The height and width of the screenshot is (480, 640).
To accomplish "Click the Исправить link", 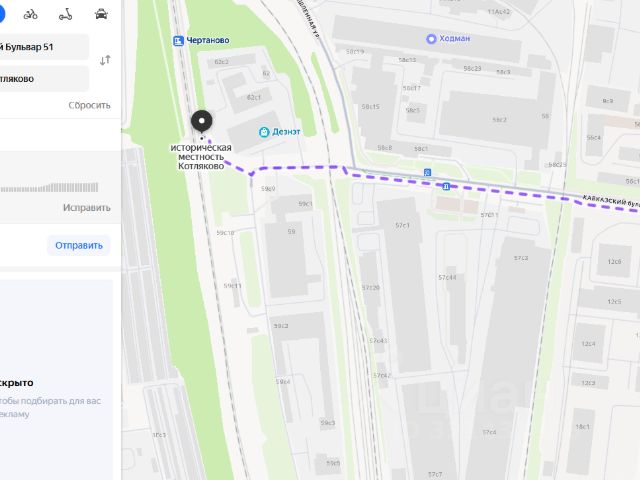I will click(87, 208).
